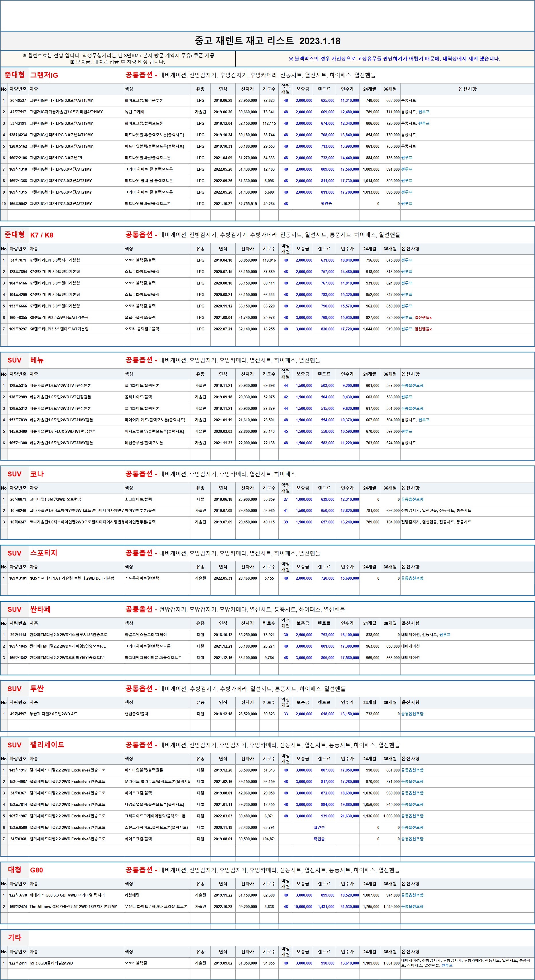Select the '팰리세이드' section heading

pyautogui.click(x=47, y=745)
